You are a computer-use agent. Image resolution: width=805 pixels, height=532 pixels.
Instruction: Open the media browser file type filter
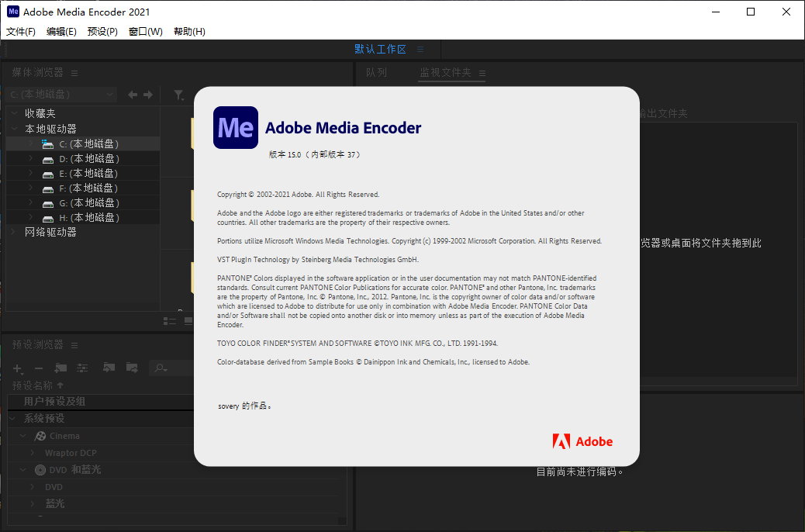178,95
